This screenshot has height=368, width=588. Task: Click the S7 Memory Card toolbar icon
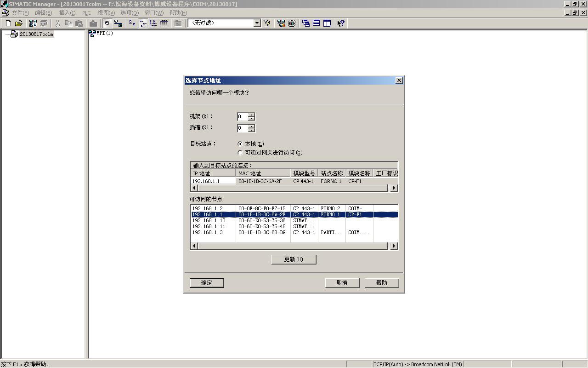(x=44, y=23)
